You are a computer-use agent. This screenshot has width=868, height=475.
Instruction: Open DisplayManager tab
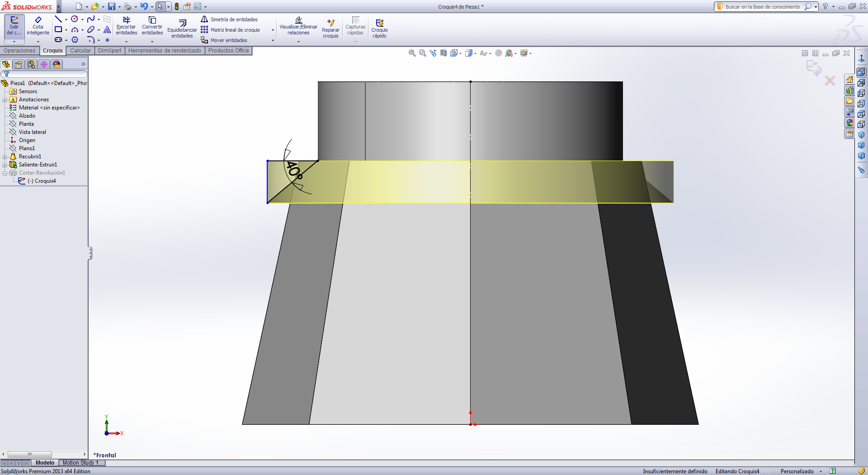57,64
